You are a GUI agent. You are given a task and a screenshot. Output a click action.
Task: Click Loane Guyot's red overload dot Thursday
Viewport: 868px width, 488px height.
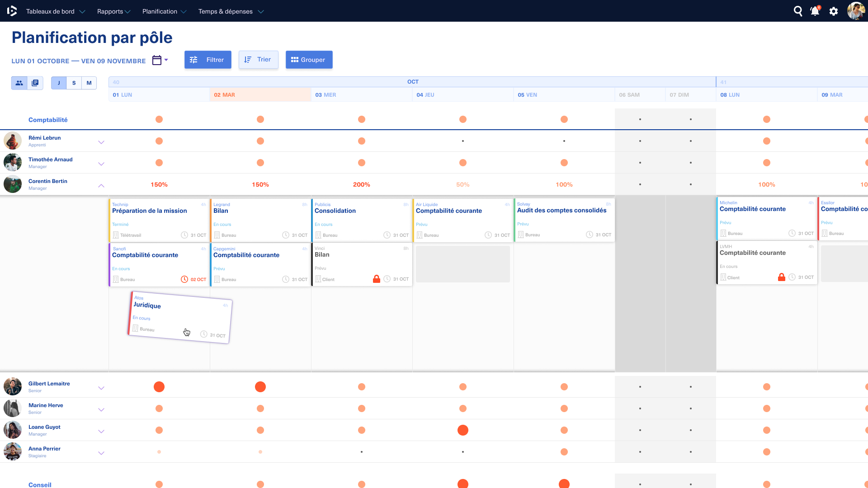(463, 430)
